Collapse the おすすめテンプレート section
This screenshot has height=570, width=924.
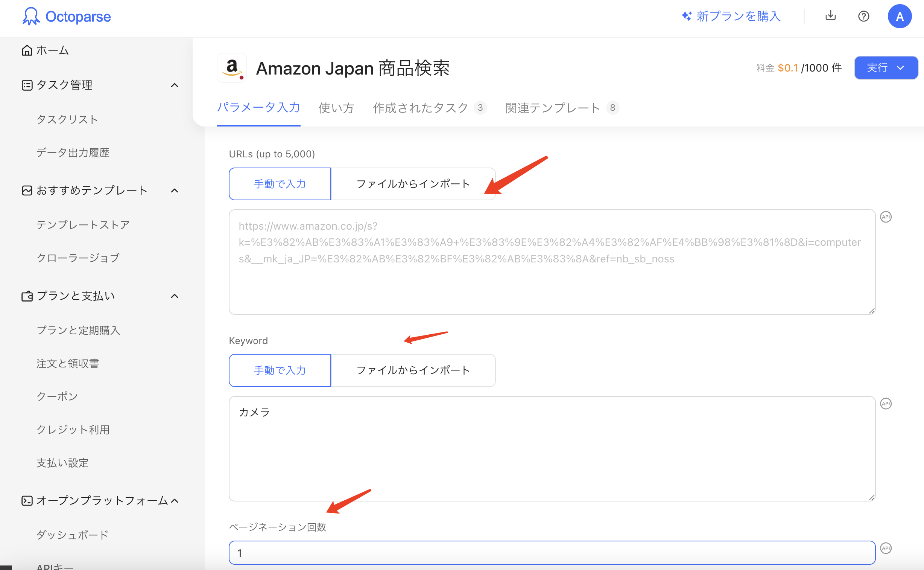click(x=175, y=191)
